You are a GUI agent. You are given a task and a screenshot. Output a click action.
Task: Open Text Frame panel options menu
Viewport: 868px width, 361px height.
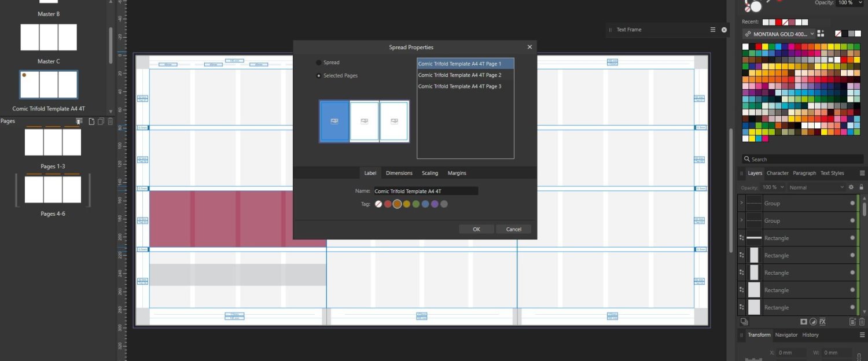click(x=713, y=30)
